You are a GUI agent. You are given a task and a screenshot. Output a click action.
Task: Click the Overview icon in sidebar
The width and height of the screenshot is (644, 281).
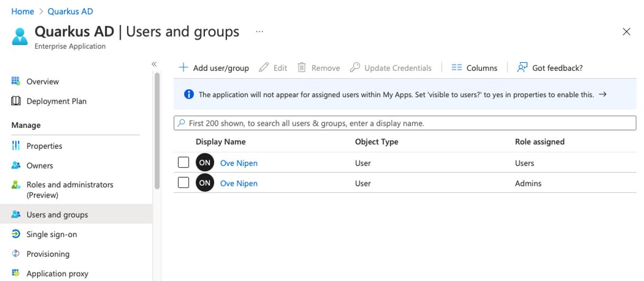click(16, 81)
